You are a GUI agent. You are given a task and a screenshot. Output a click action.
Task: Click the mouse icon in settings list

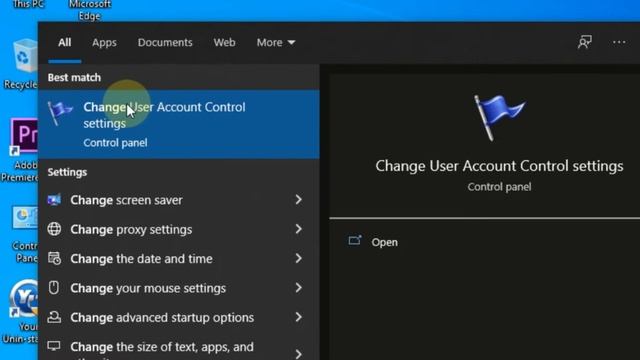pos(54,288)
